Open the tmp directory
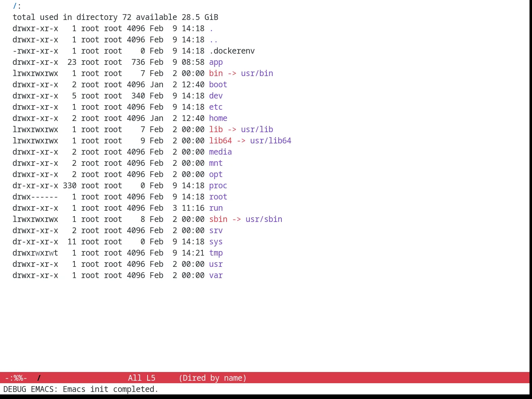The height and width of the screenshot is (399, 532). (216, 253)
